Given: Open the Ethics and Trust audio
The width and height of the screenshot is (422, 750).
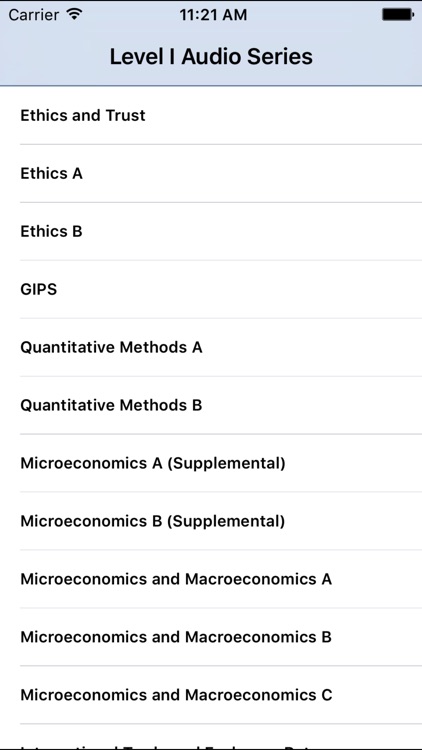Looking at the screenshot, I should (x=211, y=115).
